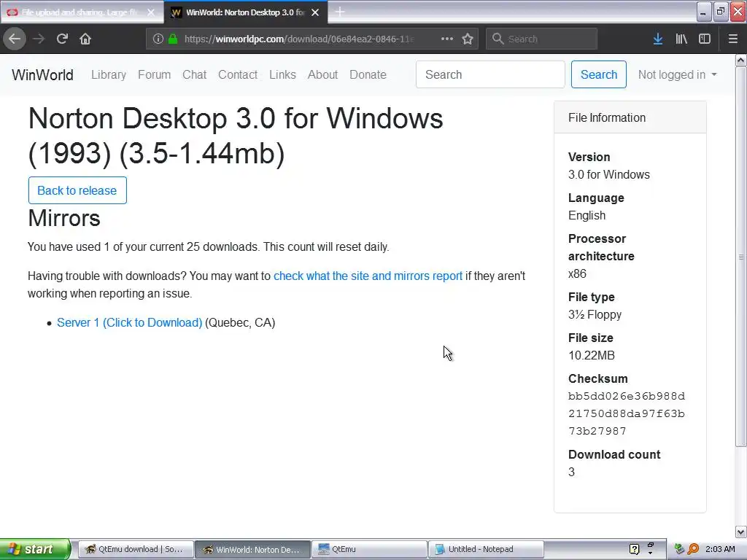Click the page scrollbar up arrow
Screen dimensions: 747x560
point(741,60)
